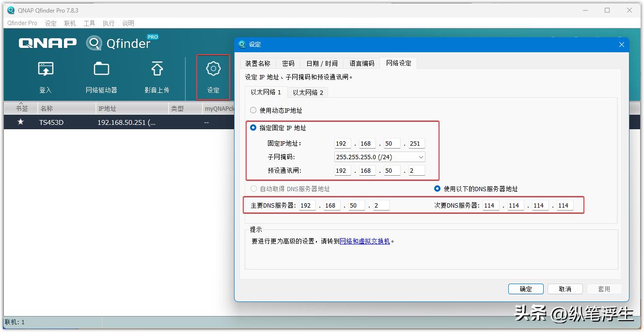Click the 套用 apply button
Screen dimensions: 644x332
(x=604, y=288)
